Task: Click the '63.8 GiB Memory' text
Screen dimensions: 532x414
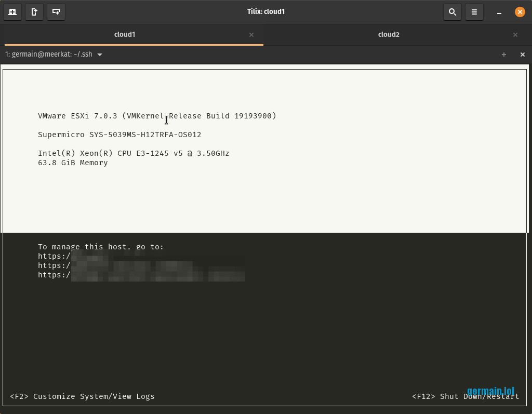Action: click(73, 163)
